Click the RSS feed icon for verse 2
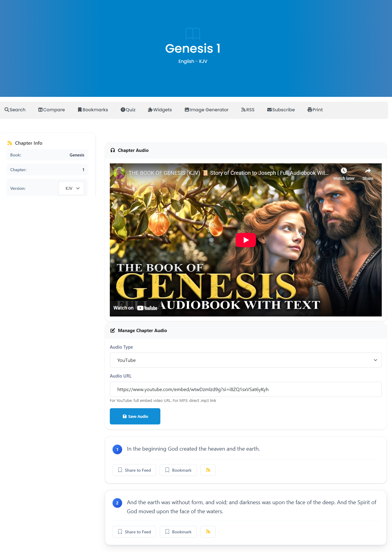This screenshot has width=392, height=552. pos(208,532)
